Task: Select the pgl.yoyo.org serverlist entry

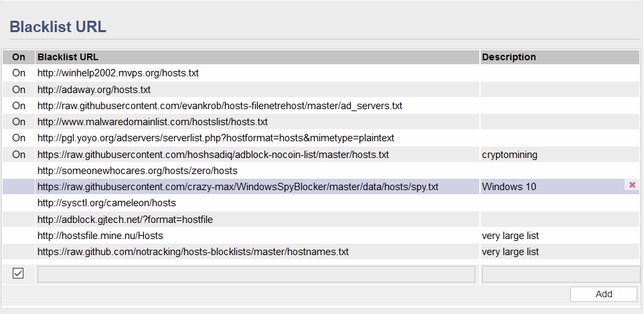Action: point(321,138)
